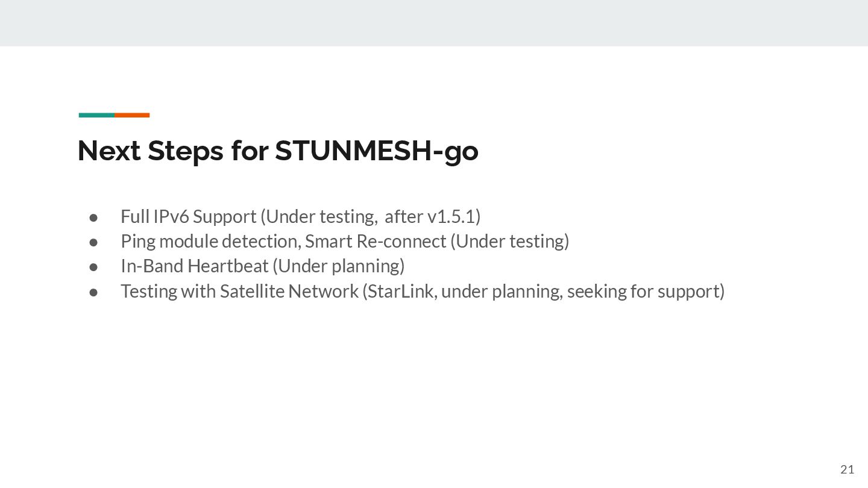Click the slide number 21
Viewport: 868px width, 488px height.
coord(847,470)
